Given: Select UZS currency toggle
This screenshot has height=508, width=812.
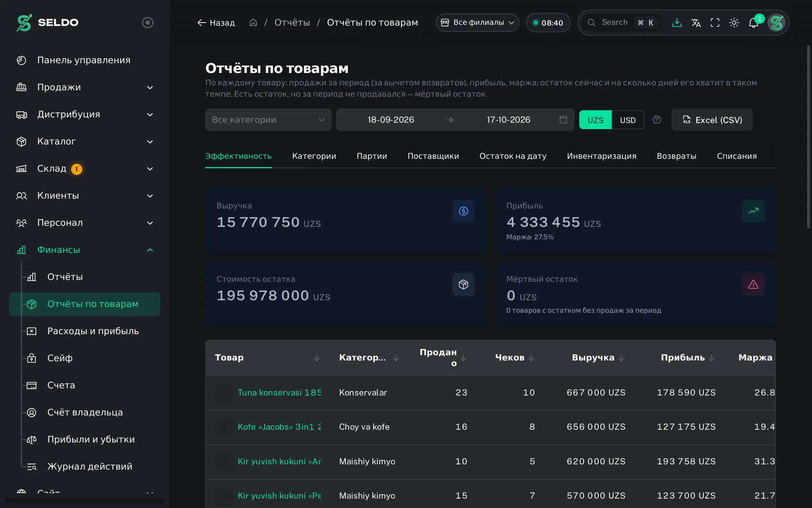Looking at the screenshot, I should pyautogui.click(x=595, y=120).
